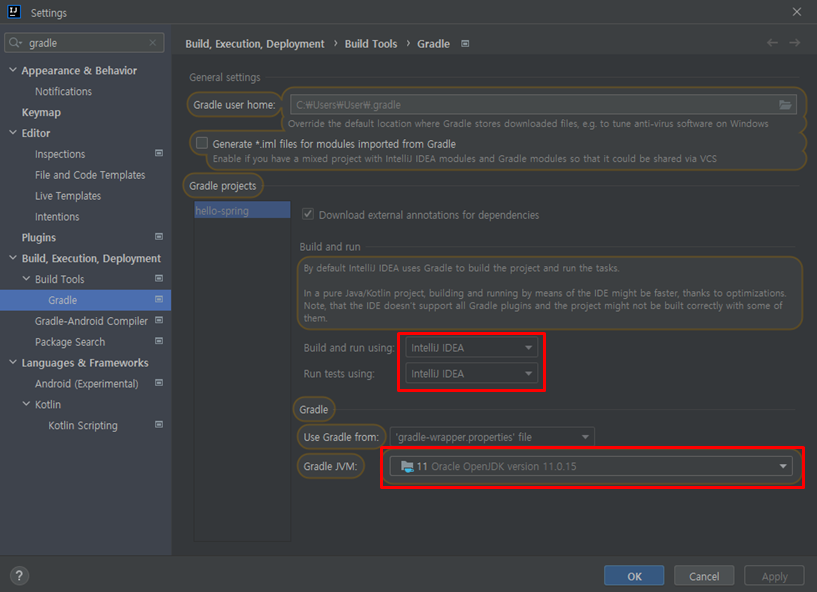Navigate back with the left arrow

tap(772, 43)
